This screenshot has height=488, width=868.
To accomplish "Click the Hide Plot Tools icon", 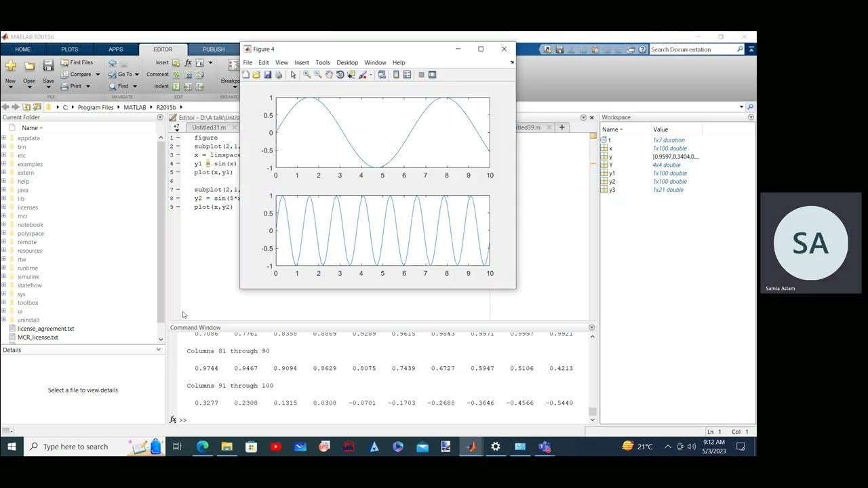I will click(x=421, y=75).
